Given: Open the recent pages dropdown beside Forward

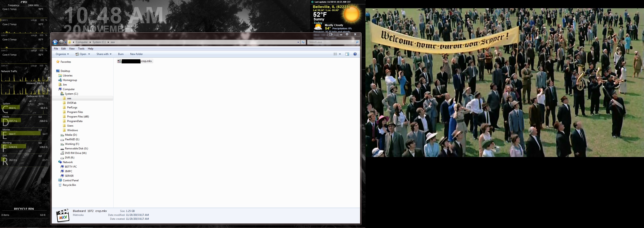Looking at the screenshot, I should (x=65, y=42).
